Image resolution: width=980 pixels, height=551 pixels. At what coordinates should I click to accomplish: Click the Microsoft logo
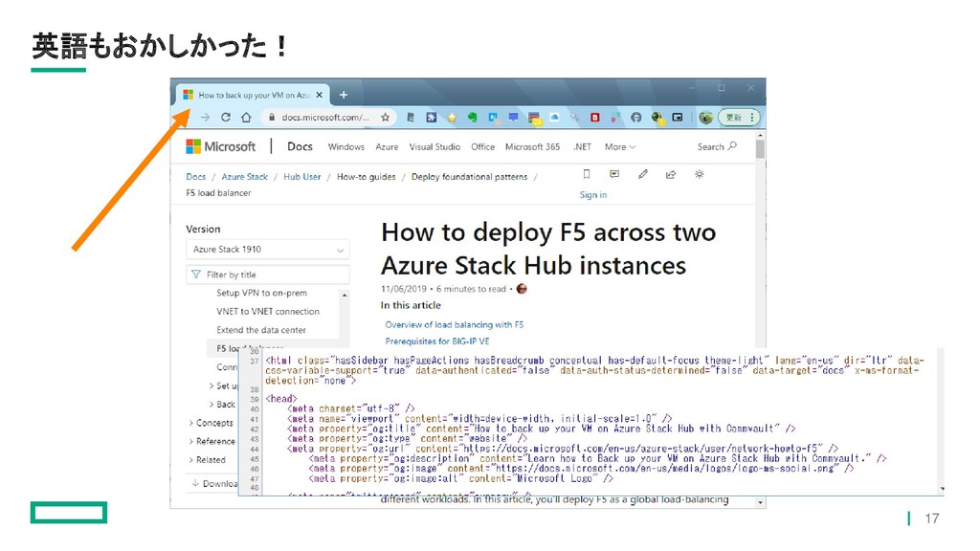pos(221,146)
